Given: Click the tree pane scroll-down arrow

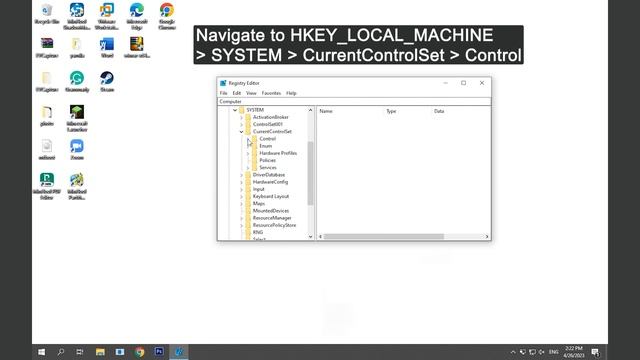Looking at the screenshot, I should coord(310,236).
